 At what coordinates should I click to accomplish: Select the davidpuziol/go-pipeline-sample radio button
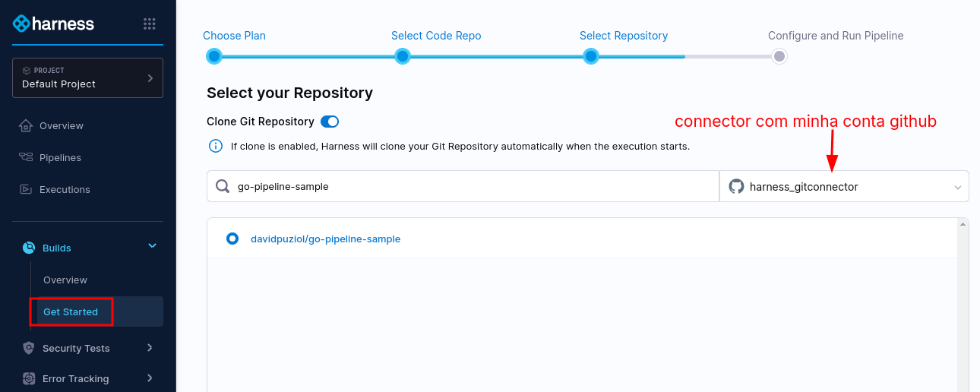click(232, 239)
